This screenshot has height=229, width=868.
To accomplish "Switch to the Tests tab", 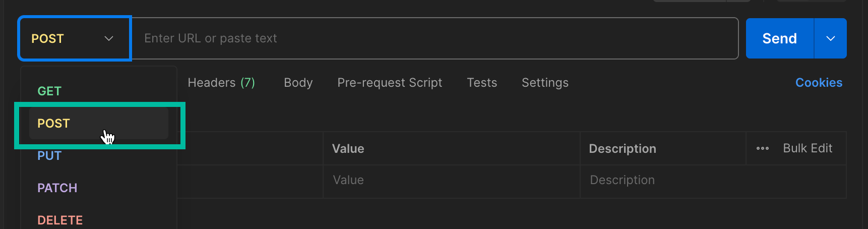I will [x=482, y=83].
